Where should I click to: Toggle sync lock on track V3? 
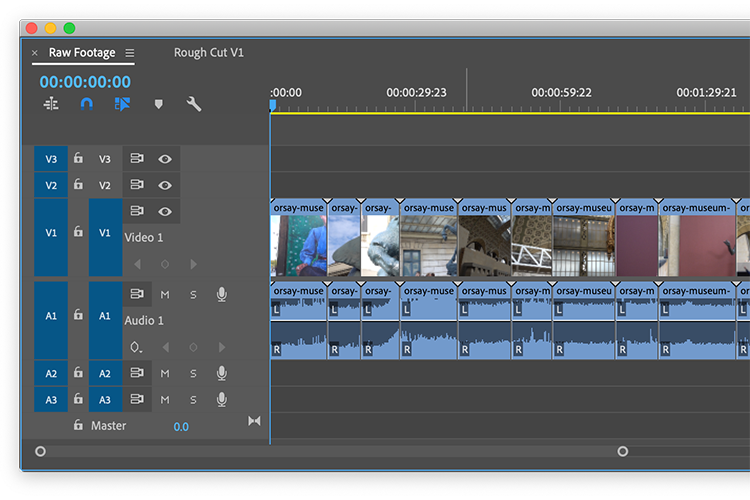[x=137, y=159]
